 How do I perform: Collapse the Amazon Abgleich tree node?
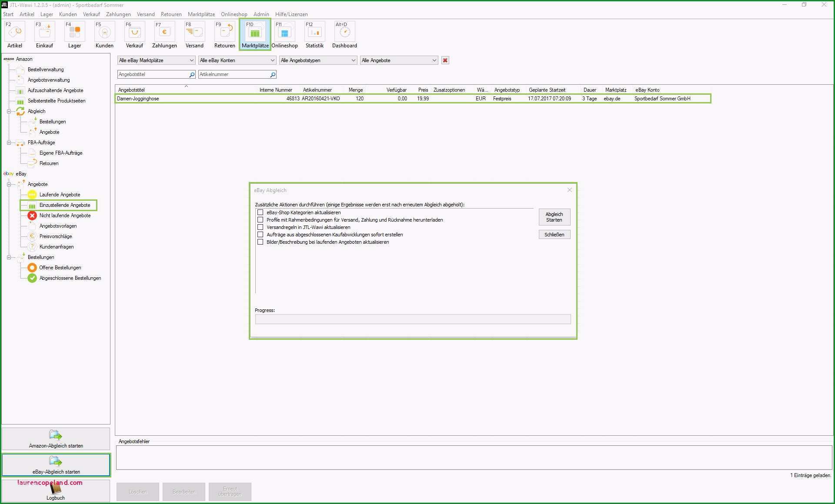click(9, 111)
